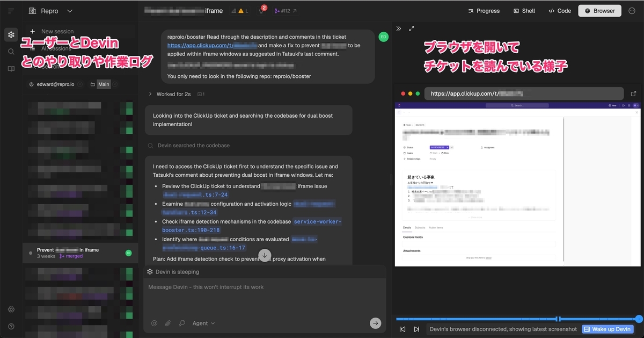Viewport: 644px width, 338px height.
Task: Click the @ mention icon
Action: click(154, 323)
